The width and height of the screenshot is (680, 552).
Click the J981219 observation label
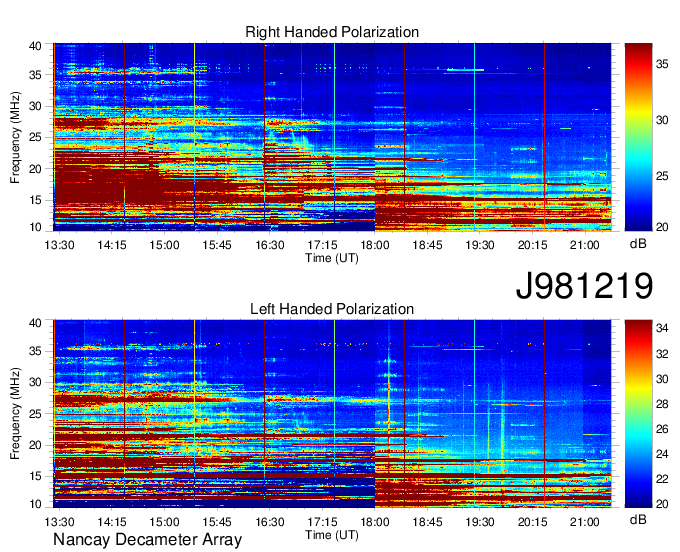[x=584, y=286]
